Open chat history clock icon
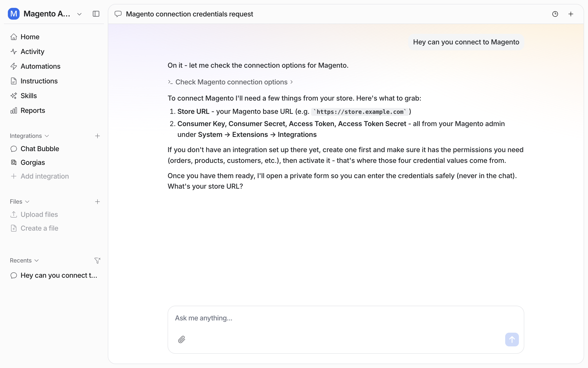This screenshot has width=588, height=368. coord(555,14)
